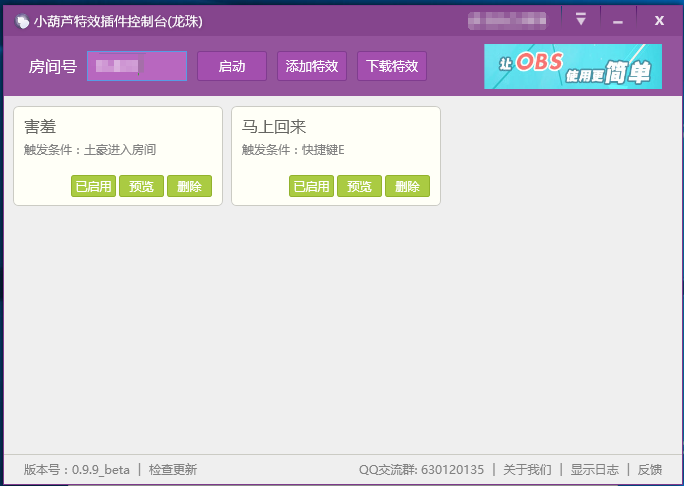This screenshot has width=684, height=486.
Task: Preview the 害羞 effect
Action: [x=141, y=186]
